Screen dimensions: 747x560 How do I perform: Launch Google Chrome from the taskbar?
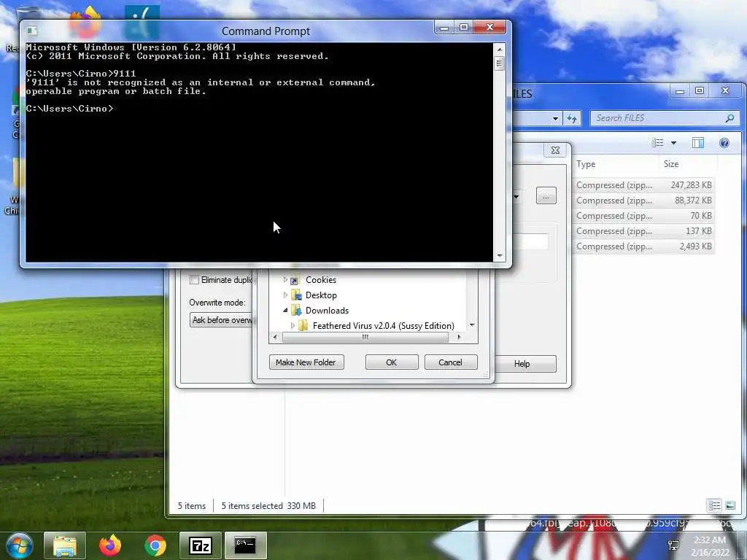[155, 545]
